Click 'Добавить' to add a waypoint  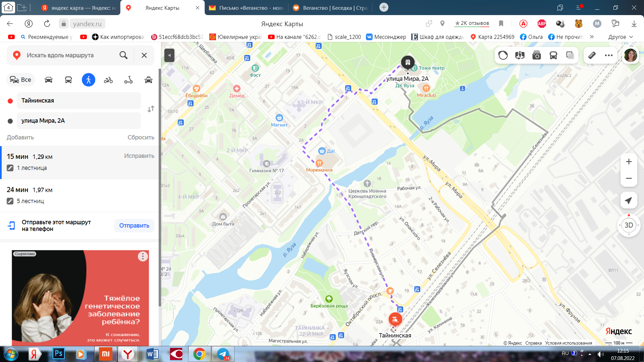click(x=20, y=137)
